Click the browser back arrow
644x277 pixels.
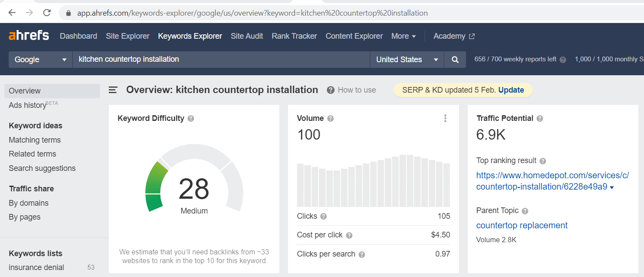(x=12, y=13)
